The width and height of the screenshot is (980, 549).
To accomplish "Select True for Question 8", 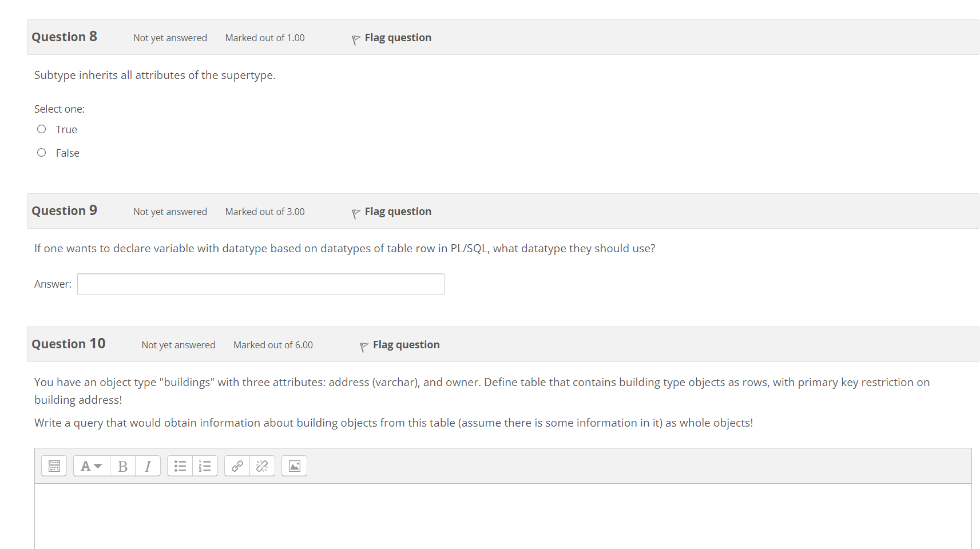I will point(42,129).
